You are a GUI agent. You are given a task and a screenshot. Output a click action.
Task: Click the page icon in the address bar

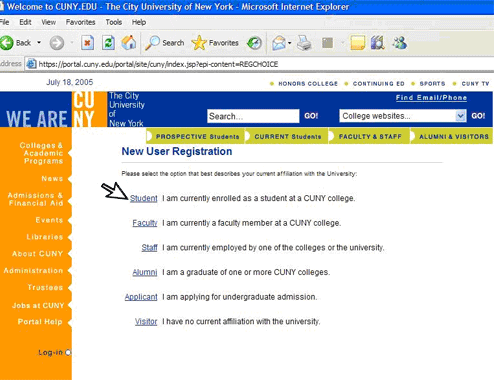point(31,64)
